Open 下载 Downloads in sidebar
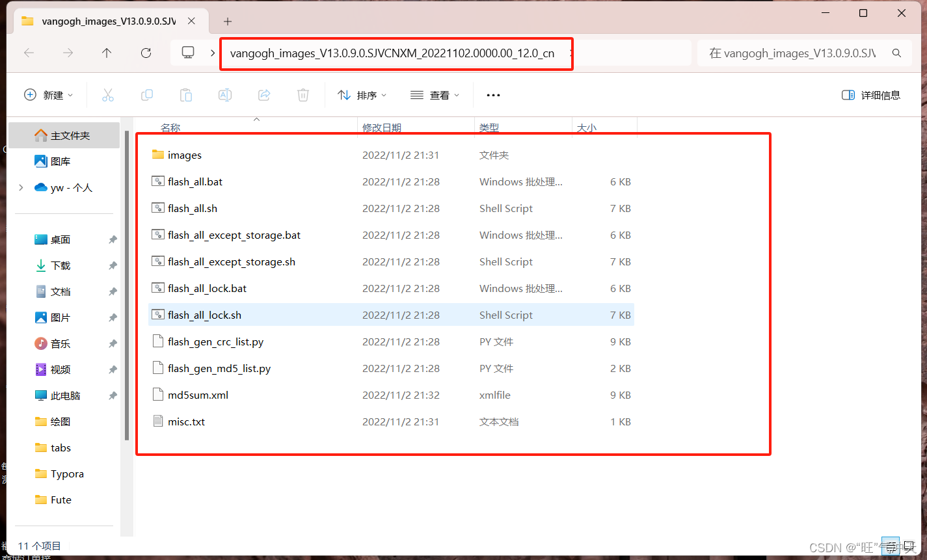 pos(60,265)
